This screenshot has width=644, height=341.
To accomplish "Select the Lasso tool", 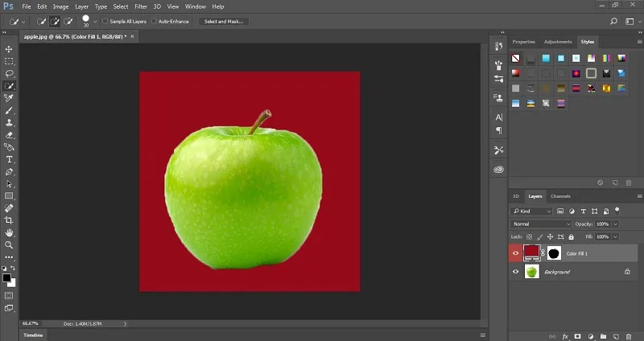I will (x=9, y=73).
